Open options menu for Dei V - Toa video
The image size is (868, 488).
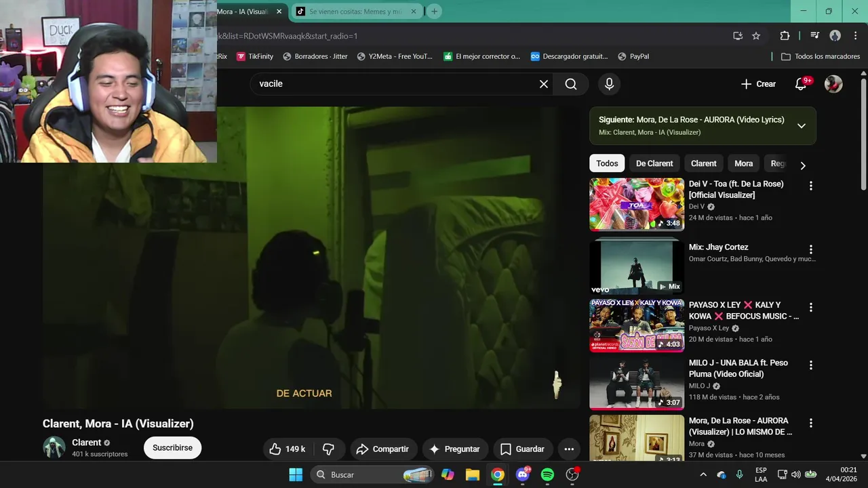point(810,186)
